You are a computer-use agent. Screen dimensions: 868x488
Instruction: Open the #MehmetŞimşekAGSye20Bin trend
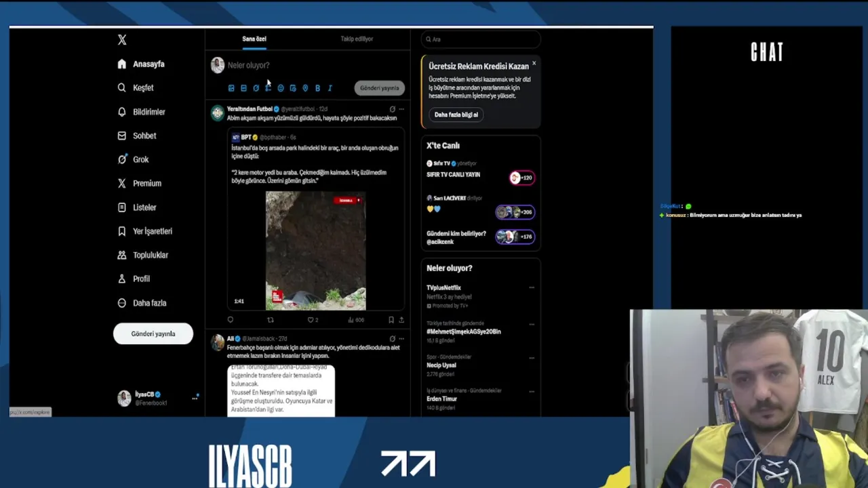pos(464,331)
